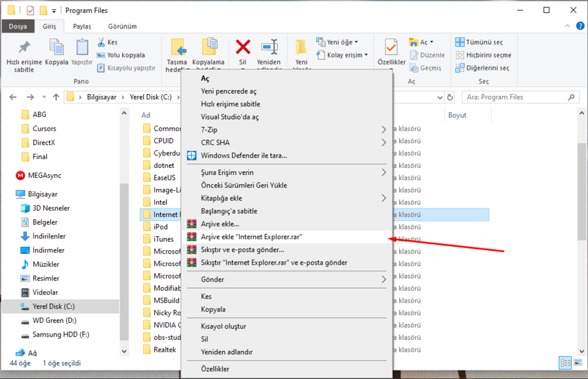Open the recent locations dropdown arrow

44,97
